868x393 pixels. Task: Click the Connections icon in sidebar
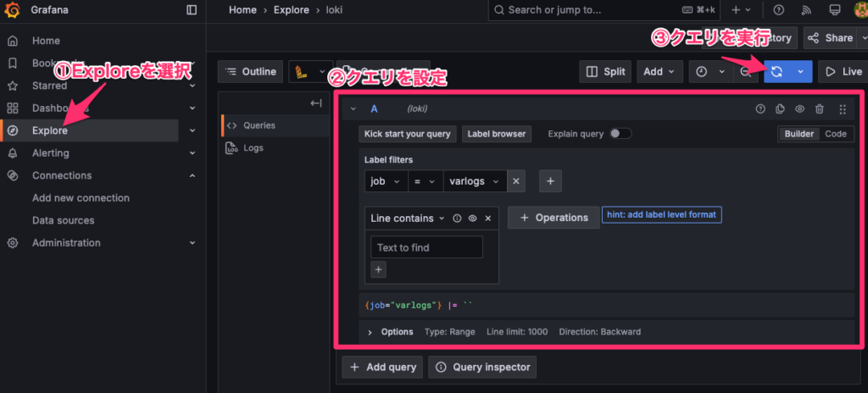click(x=13, y=175)
